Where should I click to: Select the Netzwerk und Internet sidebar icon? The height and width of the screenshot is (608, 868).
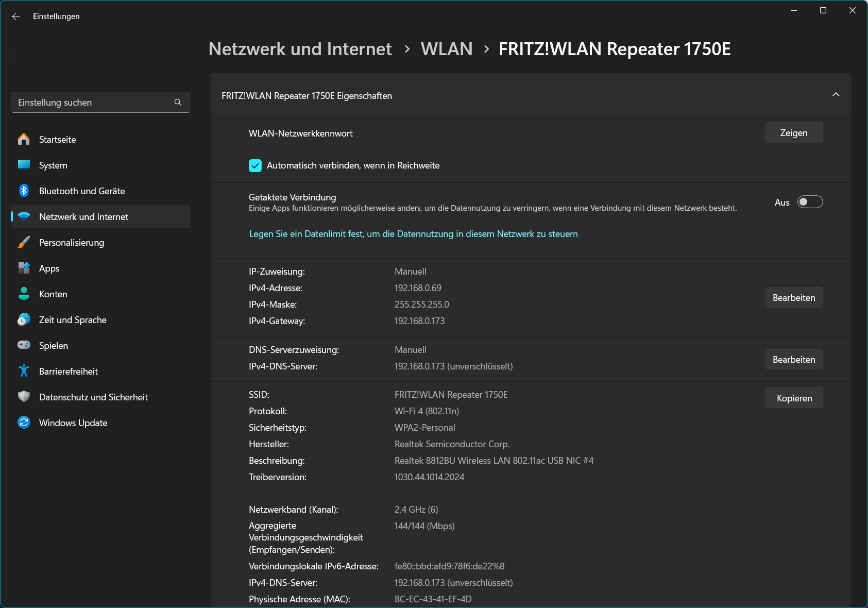(x=24, y=216)
